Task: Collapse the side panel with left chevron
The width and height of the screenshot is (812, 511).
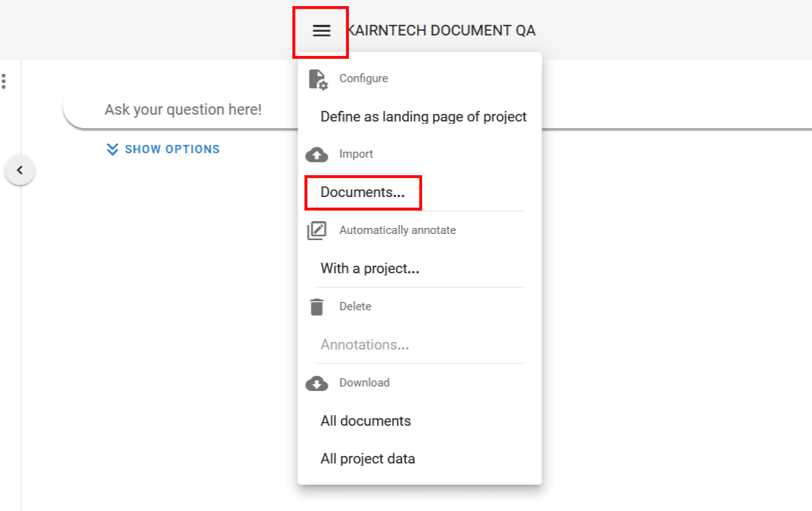Action: coord(20,170)
